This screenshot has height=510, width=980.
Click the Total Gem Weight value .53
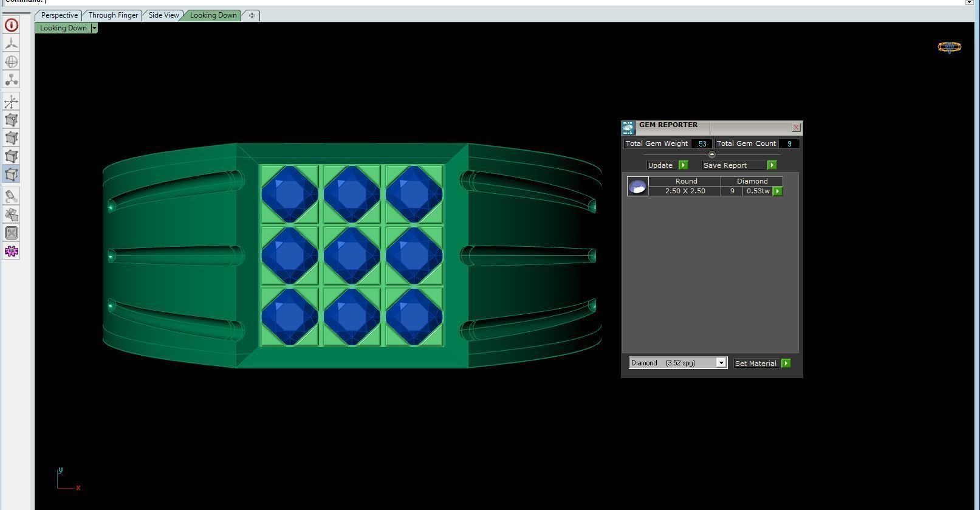point(702,144)
